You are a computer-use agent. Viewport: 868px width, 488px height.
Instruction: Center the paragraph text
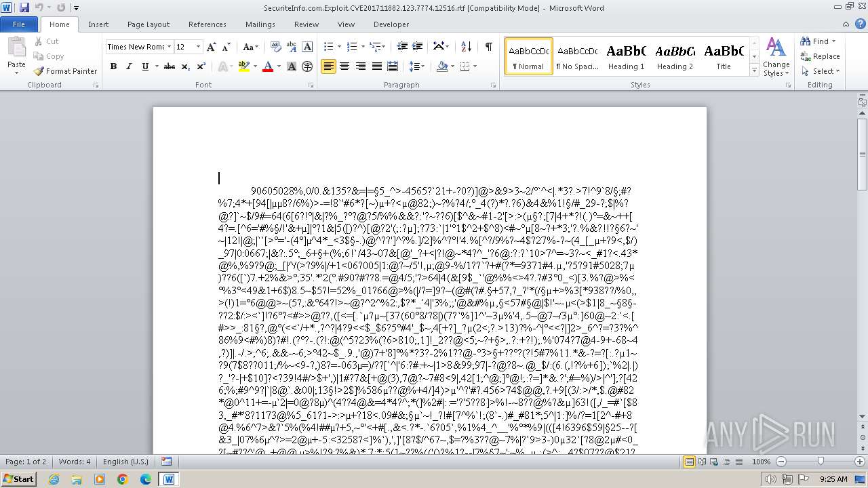tap(344, 66)
